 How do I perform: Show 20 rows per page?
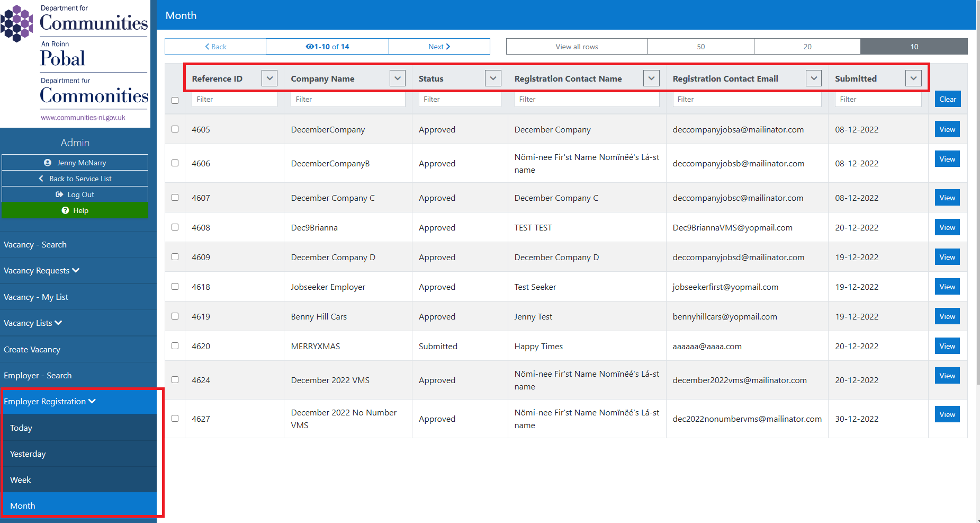click(x=807, y=47)
